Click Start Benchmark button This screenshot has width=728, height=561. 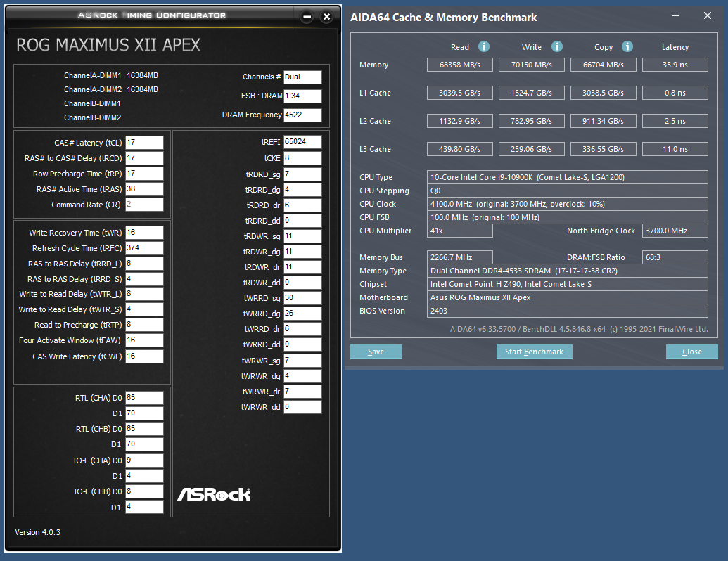[535, 352]
